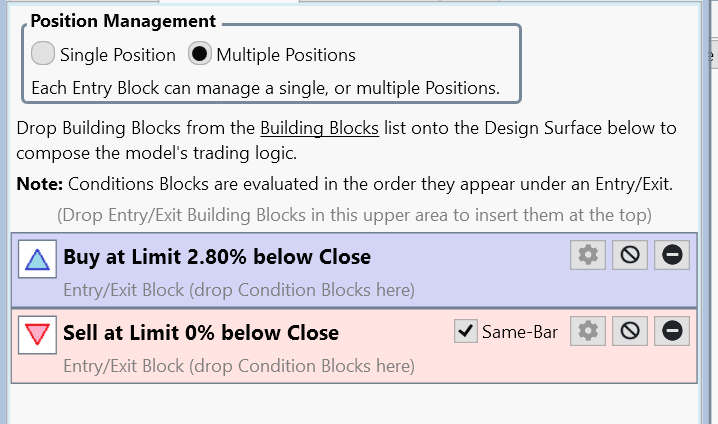Remove the Buy at Limit block
The width and height of the screenshot is (718, 424).
coord(672,255)
